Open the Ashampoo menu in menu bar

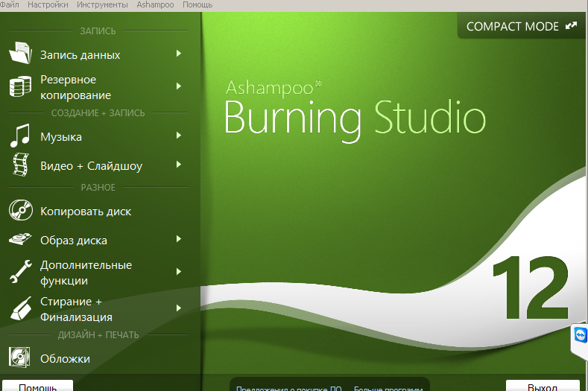155,5
